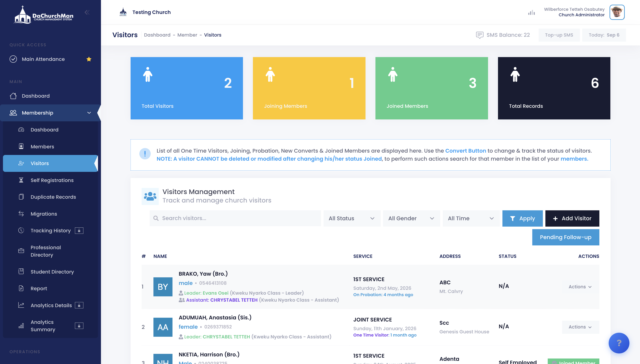Image resolution: width=640 pixels, height=364 pixels.
Task: Follow the Convert Button link
Action: 465,151
